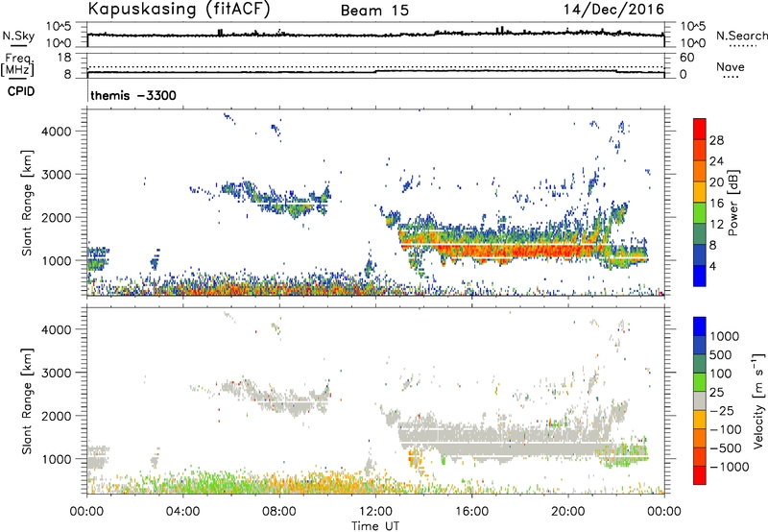
Task: Click the gray band of the Velocity color bar
Action: click(x=700, y=401)
